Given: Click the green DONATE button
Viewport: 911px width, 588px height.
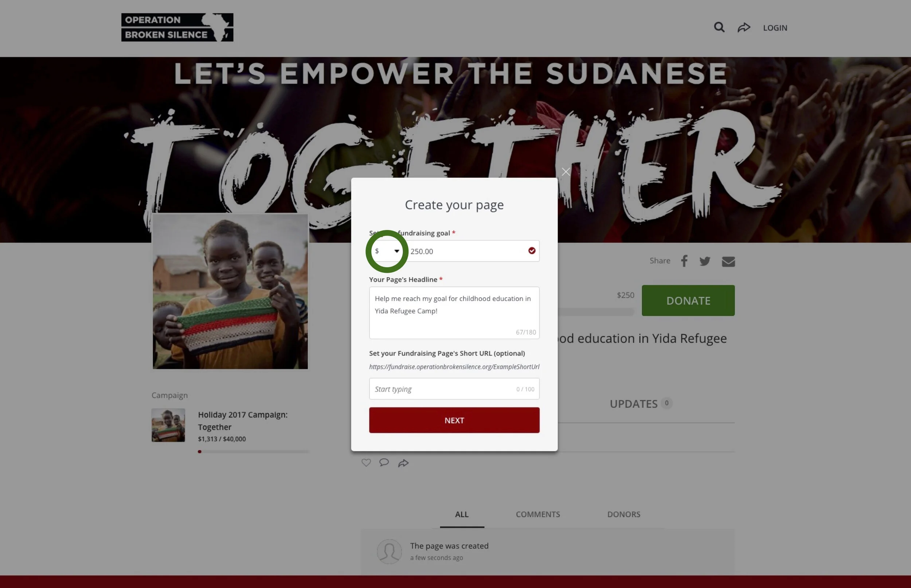Looking at the screenshot, I should pos(688,300).
